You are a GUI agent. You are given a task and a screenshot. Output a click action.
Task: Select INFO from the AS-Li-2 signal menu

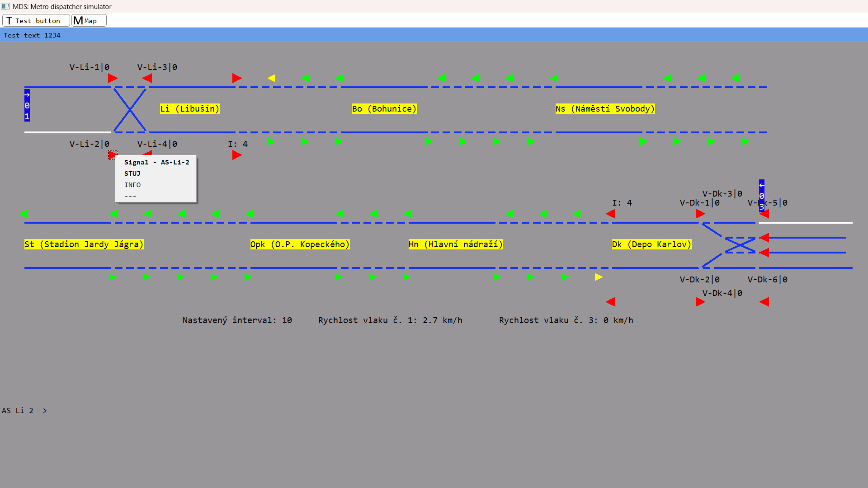tap(132, 185)
